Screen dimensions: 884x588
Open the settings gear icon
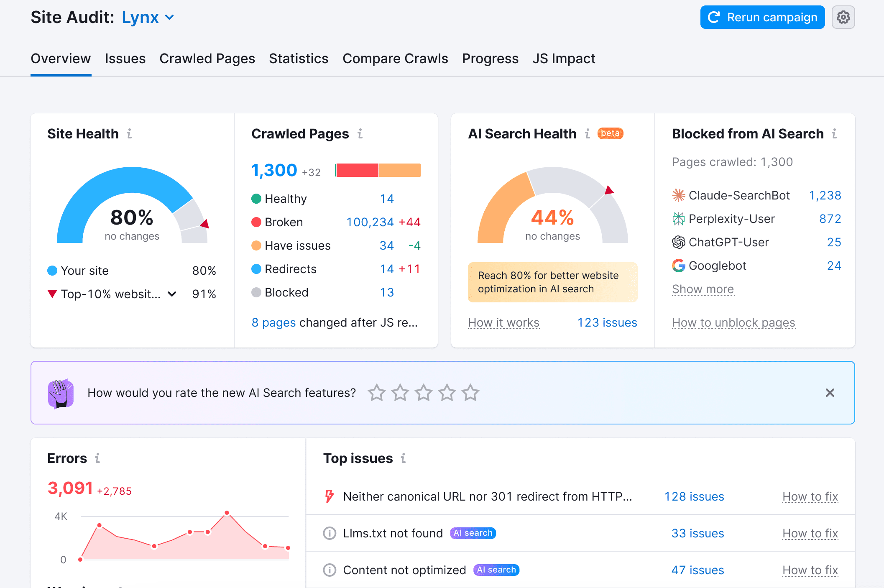(x=843, y=17)
